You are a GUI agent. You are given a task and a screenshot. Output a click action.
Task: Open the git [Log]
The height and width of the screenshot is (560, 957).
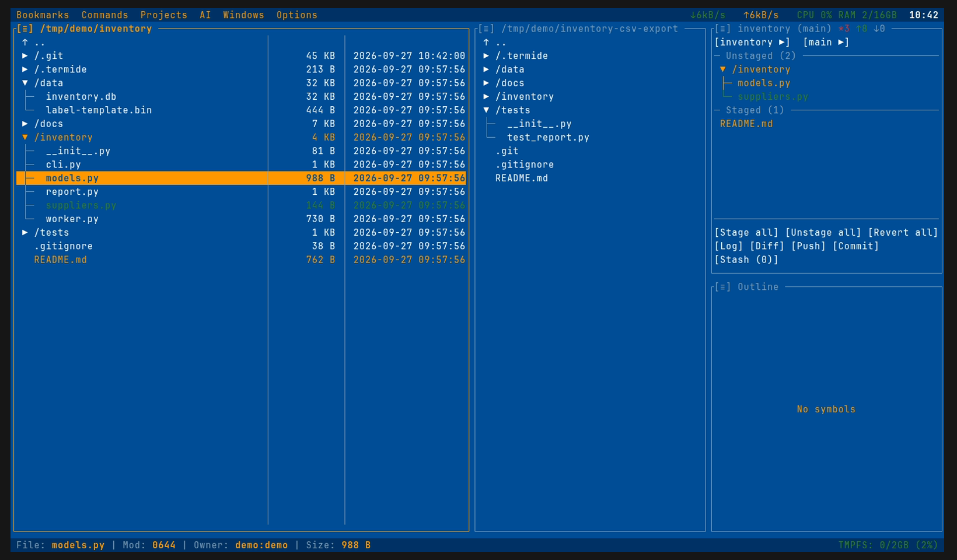(729, 246)
